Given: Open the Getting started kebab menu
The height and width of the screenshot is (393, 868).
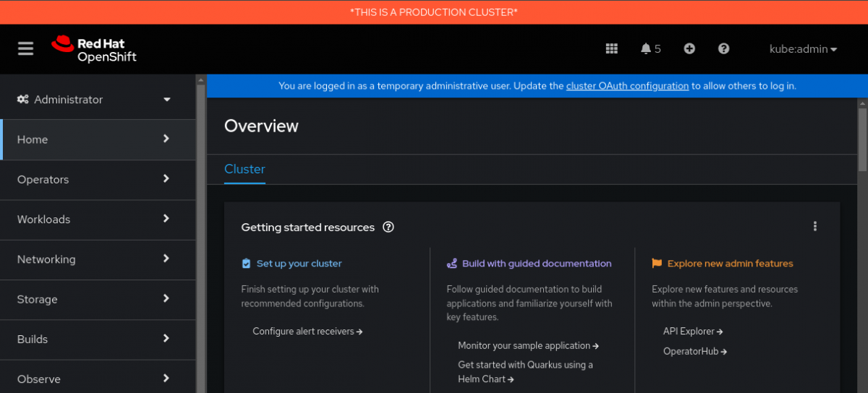Looking at the screenshot, I should pos(815,226).
